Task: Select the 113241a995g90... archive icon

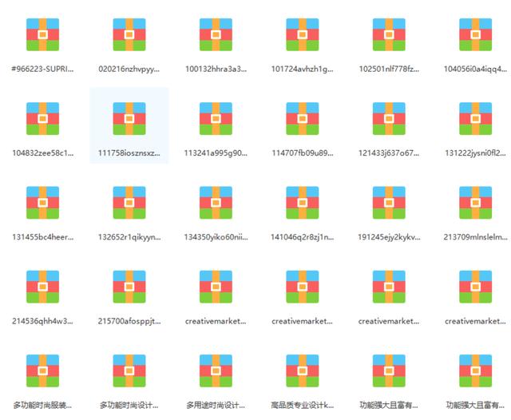Action: tap(216, 119)
